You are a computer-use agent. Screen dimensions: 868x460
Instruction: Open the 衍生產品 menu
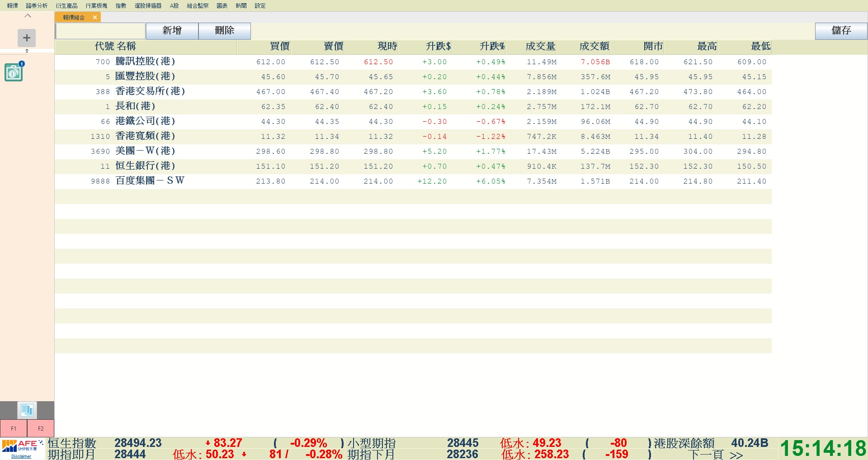click(x=66, y=5)
